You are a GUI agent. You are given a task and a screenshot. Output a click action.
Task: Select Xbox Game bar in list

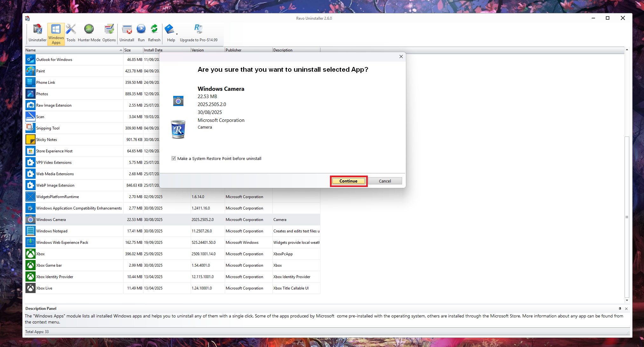pyautogui.click(x=49, y=265)
